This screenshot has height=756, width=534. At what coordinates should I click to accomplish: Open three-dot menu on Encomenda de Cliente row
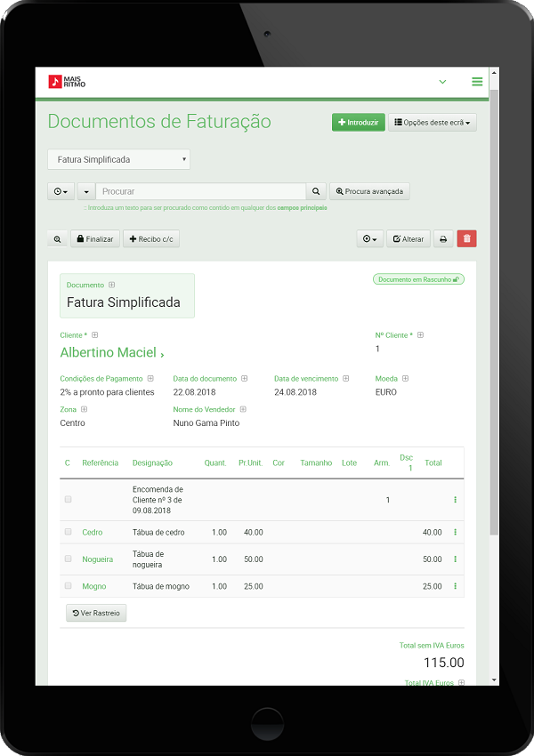point(455,500)
